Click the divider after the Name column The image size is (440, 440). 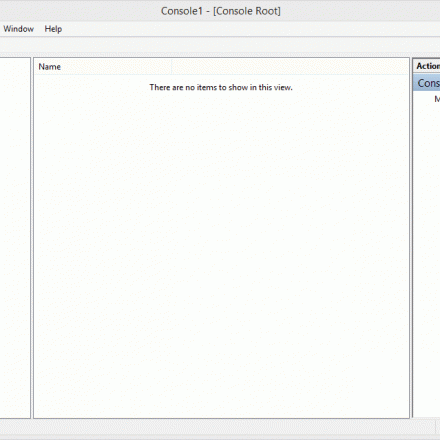[172, 67]
